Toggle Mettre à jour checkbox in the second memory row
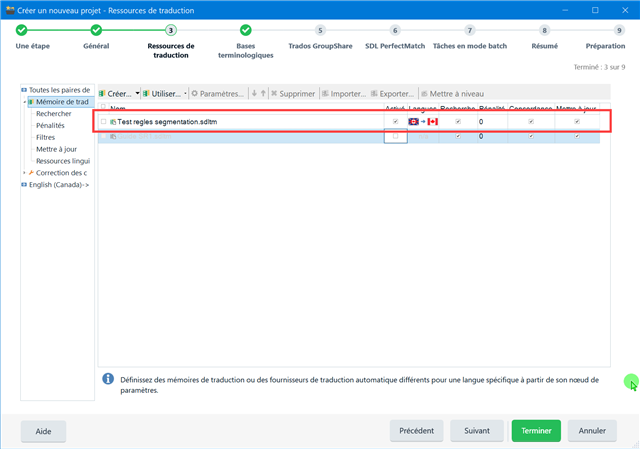The height and width of the screenshot is (449, 640). (x=577, y=136)
